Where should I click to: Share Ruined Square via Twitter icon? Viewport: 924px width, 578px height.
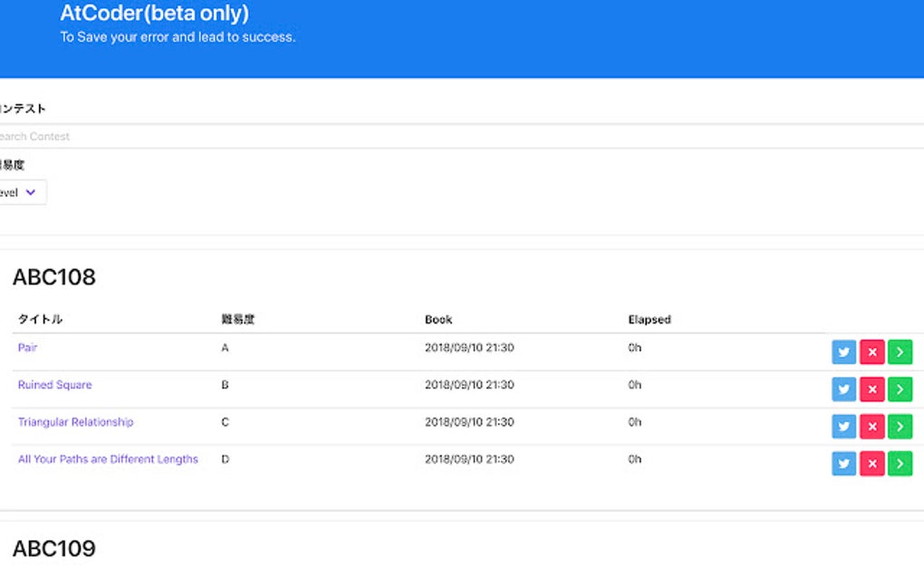click(843, 390)
